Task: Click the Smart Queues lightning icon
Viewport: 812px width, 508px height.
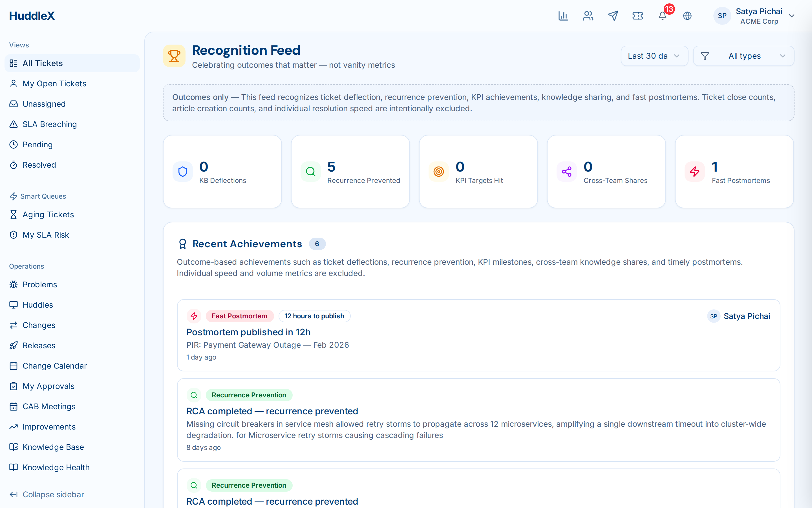Action: (x=14, y=196)
